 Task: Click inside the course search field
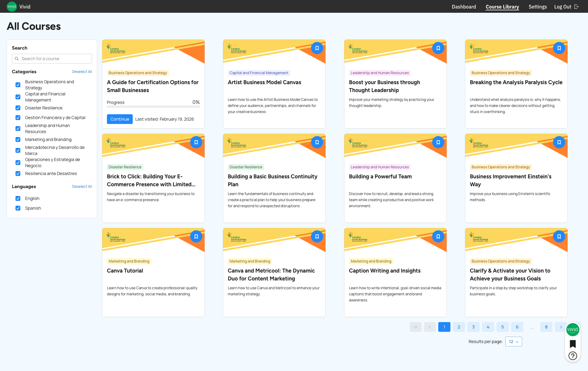[52, 58]
